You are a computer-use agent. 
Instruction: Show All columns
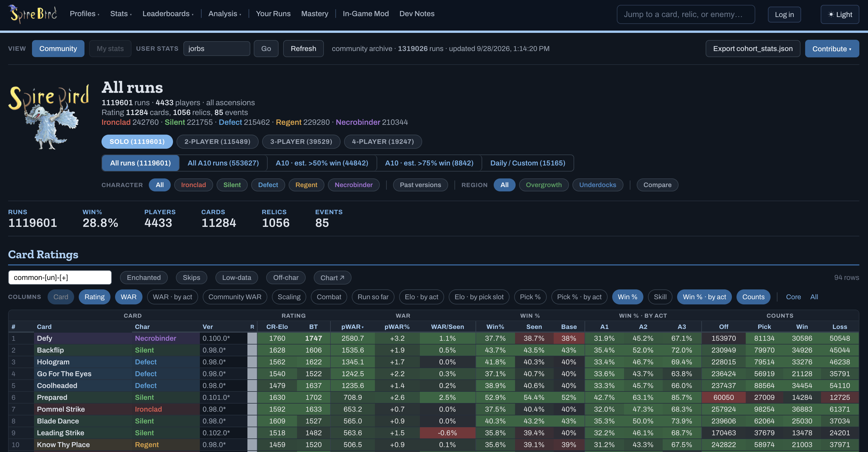[814, 297]
